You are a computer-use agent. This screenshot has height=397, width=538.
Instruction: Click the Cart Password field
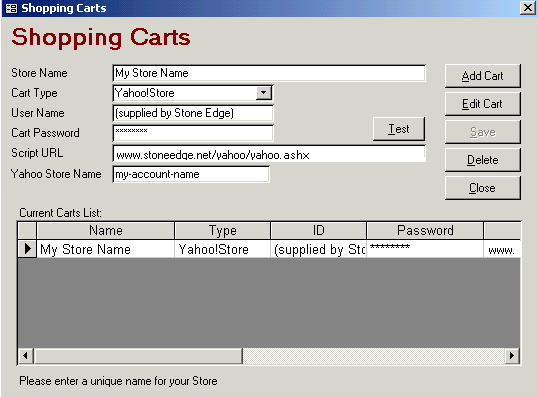pyautogui.click(x=193, y=133)
